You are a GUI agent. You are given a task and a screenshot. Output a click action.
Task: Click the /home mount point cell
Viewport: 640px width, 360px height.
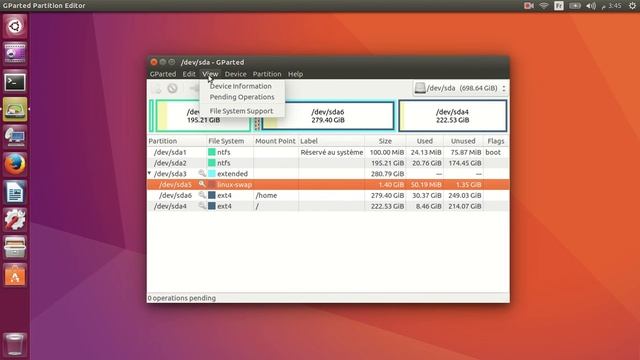tap(276, 195)
